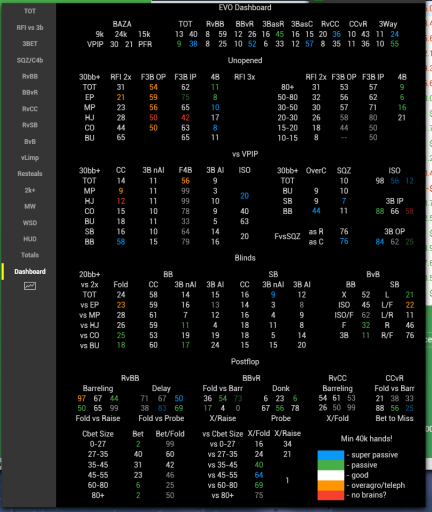Click the 'Fold vs Probe' label

coord(161,418)
